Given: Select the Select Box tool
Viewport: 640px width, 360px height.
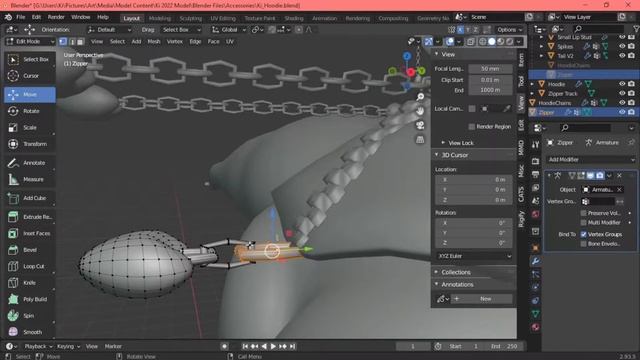Looking at the screenshot, I should point(30,60).
